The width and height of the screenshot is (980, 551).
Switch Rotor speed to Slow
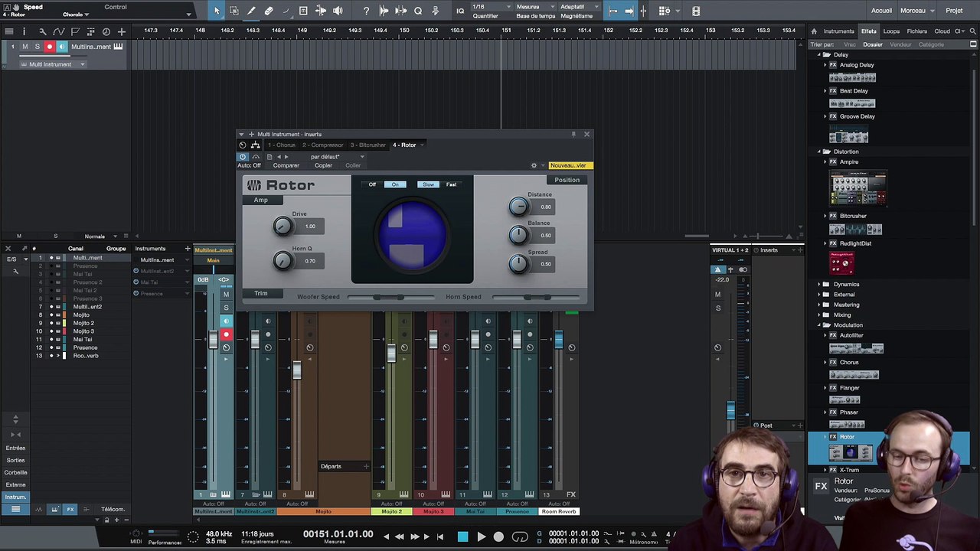(x=428, y=184)
